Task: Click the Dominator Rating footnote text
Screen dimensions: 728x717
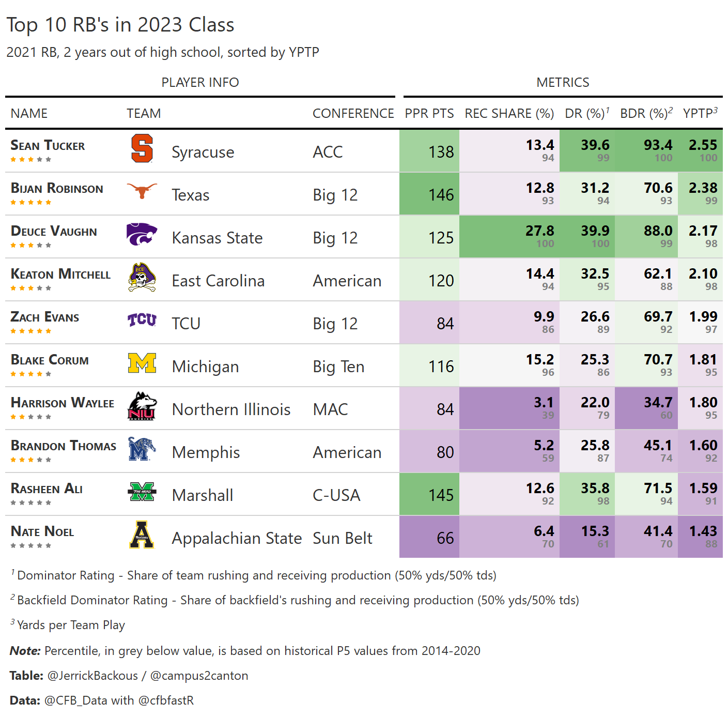Action: pos(257,575)
